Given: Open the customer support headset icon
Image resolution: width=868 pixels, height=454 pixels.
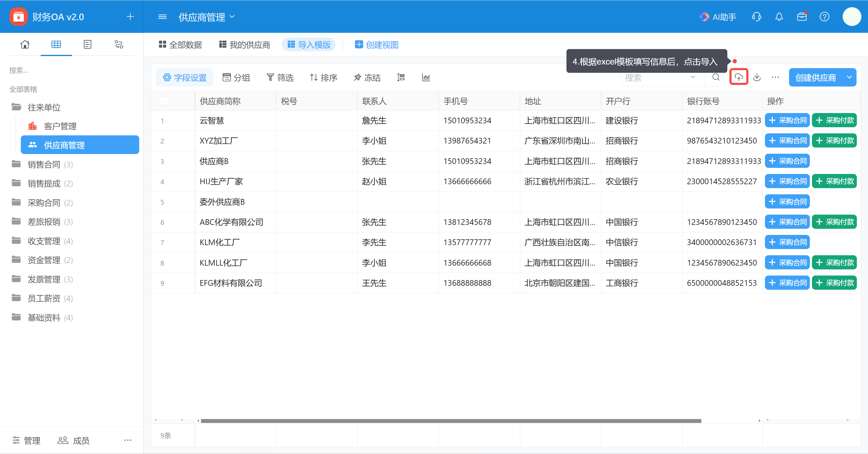Looking at the screenshot, I should point(756,17).
